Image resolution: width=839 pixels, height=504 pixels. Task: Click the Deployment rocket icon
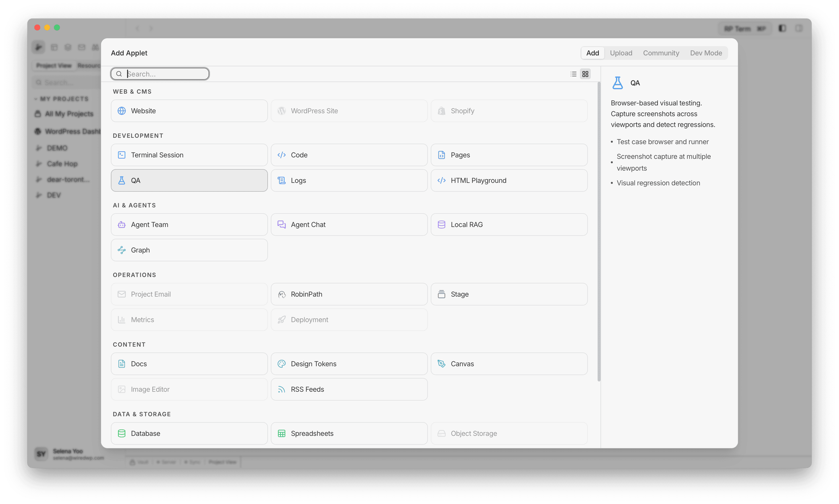pos(281,320)
